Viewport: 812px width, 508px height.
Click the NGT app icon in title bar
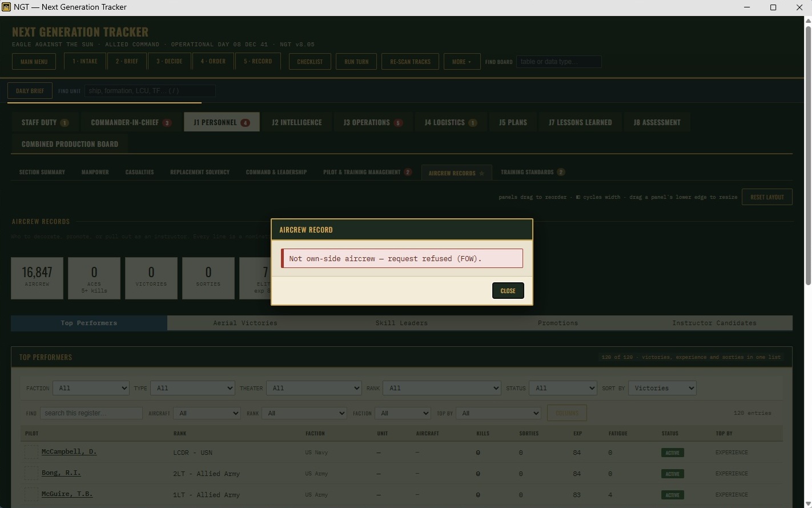(6, 7)
